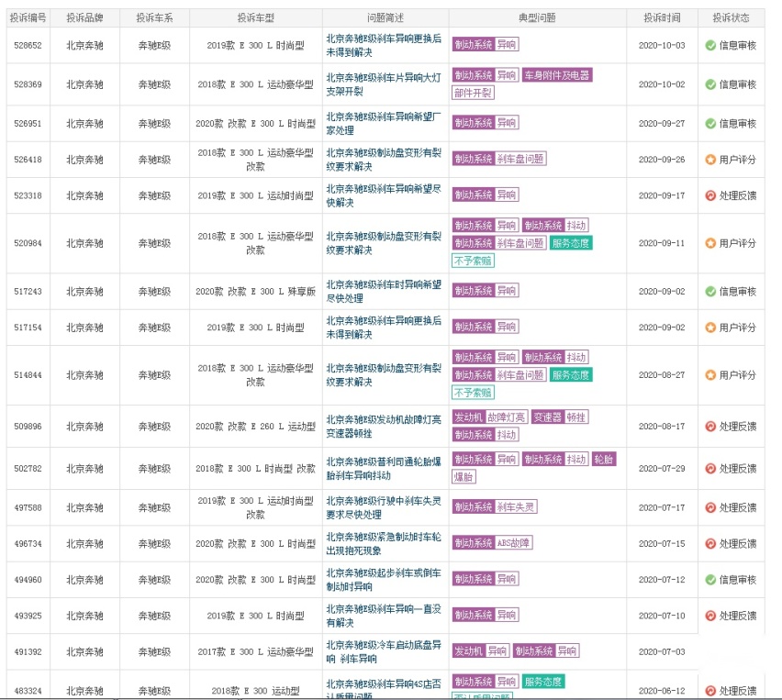This screenshot has width=782, height=700.
Task: Click 发动机 异响 tag in row 491392
Action: 481,651
